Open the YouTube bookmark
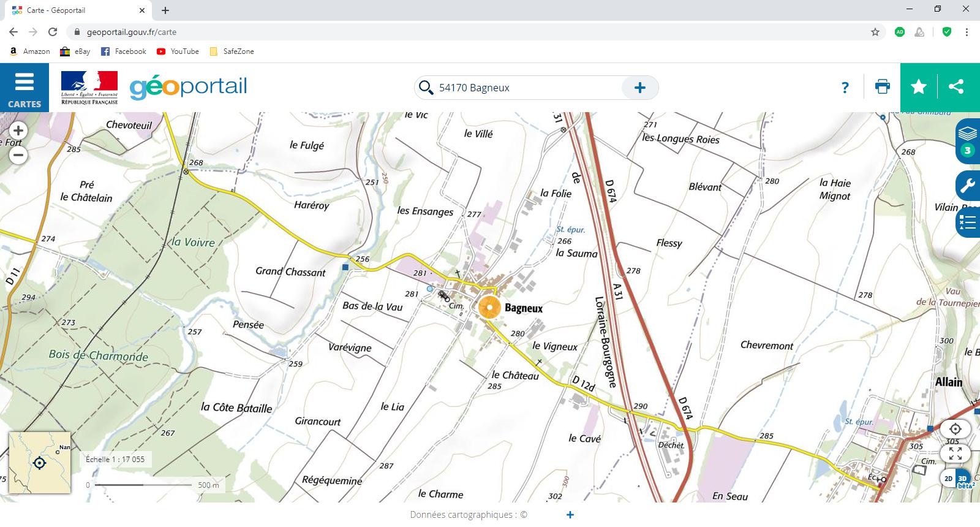Viewport: 980px width, 527px height. click(x=178, y=51)
